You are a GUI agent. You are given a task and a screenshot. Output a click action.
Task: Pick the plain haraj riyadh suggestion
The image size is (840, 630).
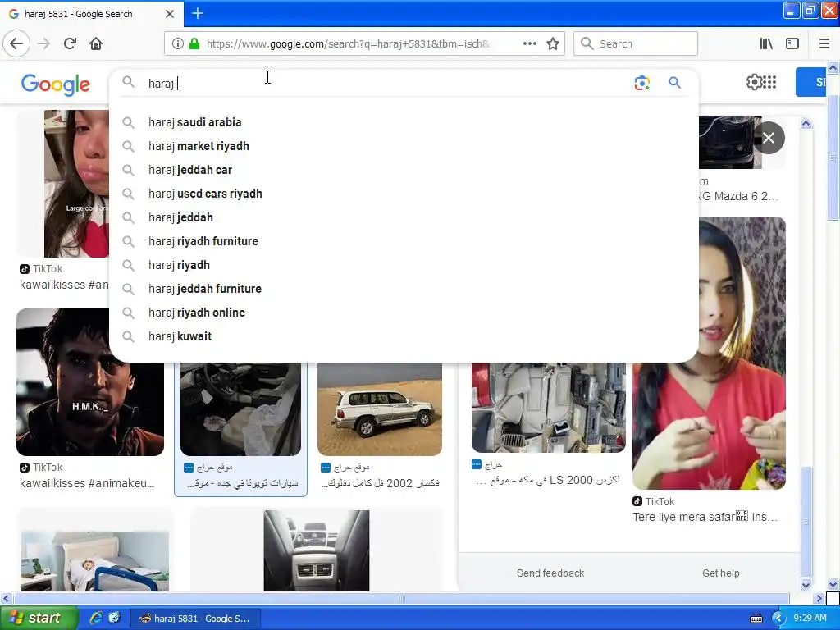click(x=404, y=265)
